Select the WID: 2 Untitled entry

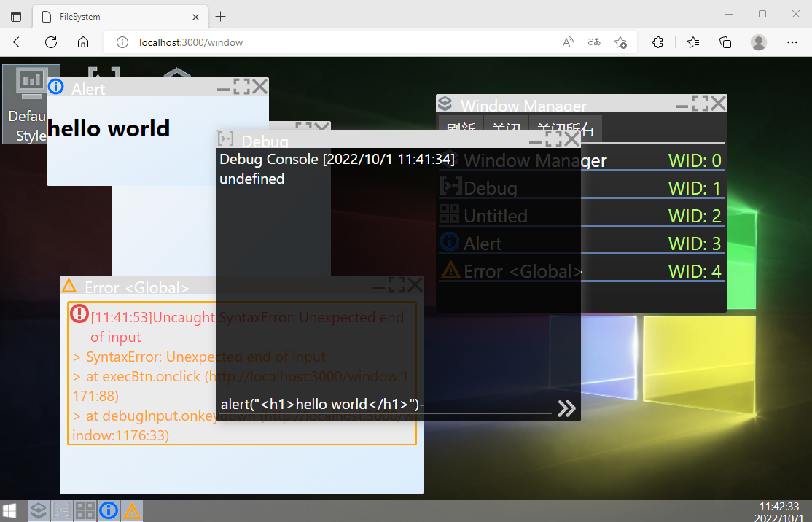tap(510, 215)
